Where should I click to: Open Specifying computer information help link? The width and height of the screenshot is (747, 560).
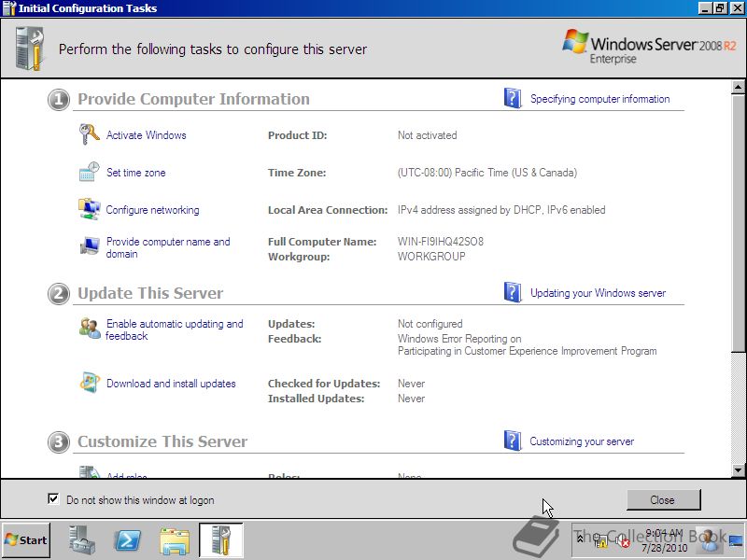click(x=599, y=99)
